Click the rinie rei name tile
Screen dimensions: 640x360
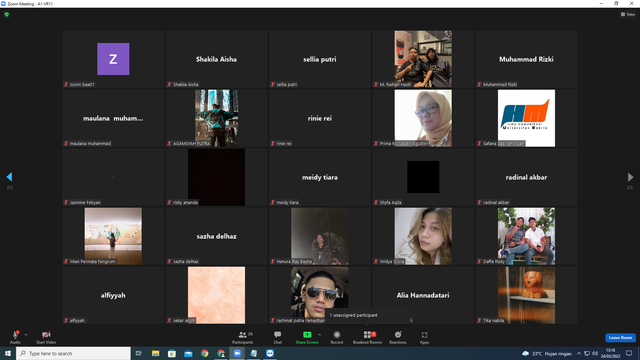(x=320, y=118)
